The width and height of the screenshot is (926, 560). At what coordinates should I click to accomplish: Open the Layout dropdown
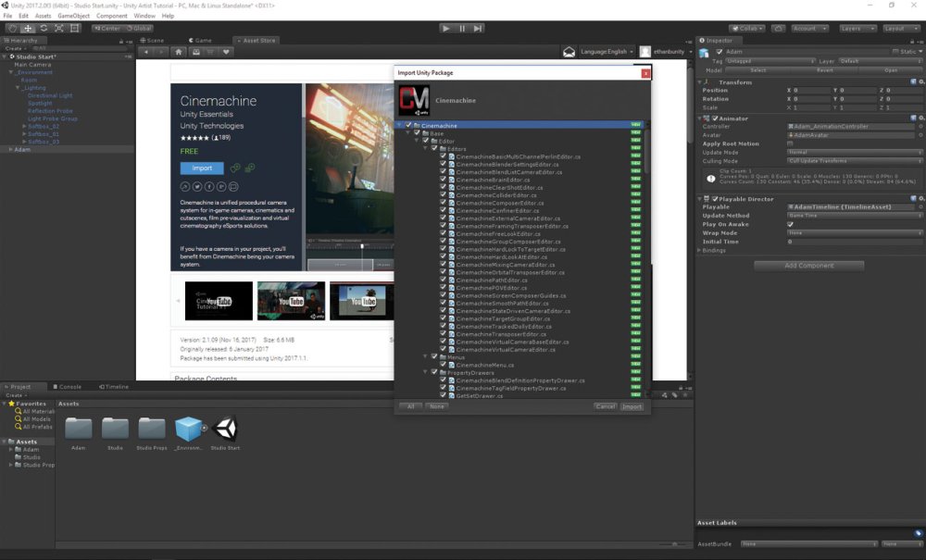pos(901,29)
